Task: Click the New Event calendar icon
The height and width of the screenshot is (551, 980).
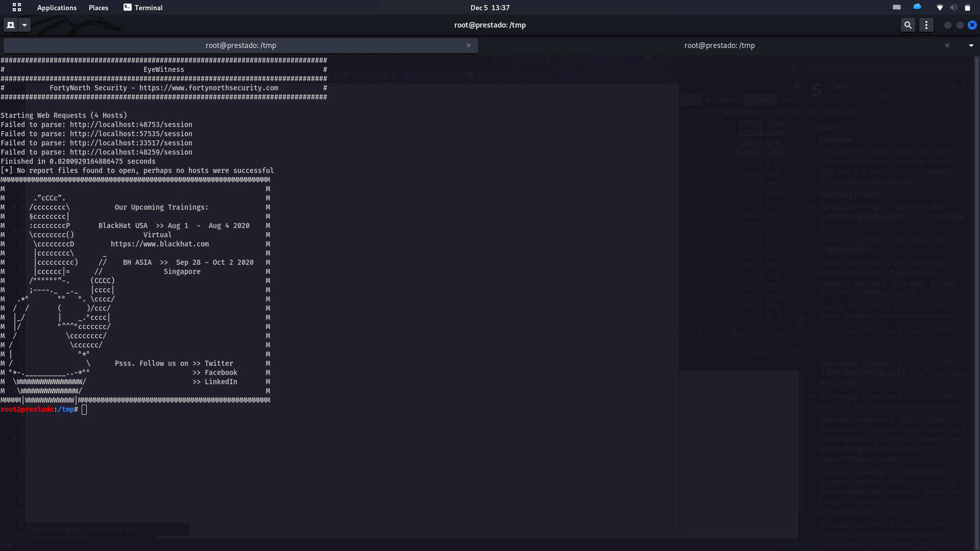Action: tap(814, 112)
